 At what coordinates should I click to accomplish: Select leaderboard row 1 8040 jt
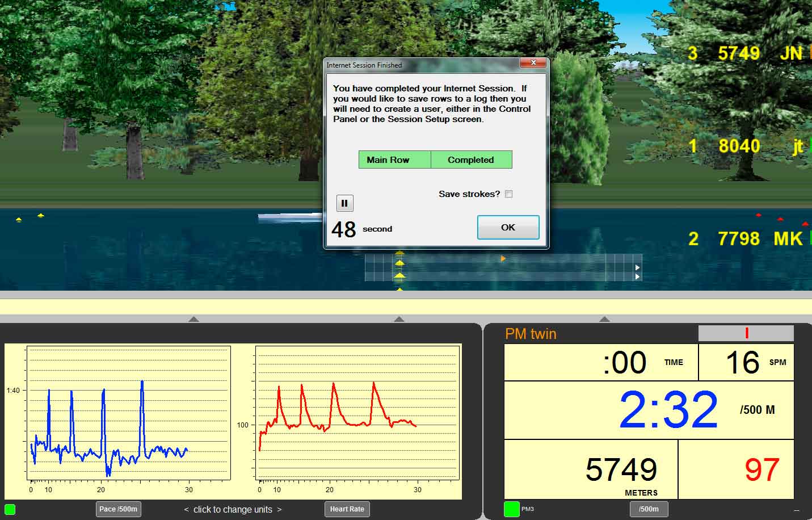[750, 146]
